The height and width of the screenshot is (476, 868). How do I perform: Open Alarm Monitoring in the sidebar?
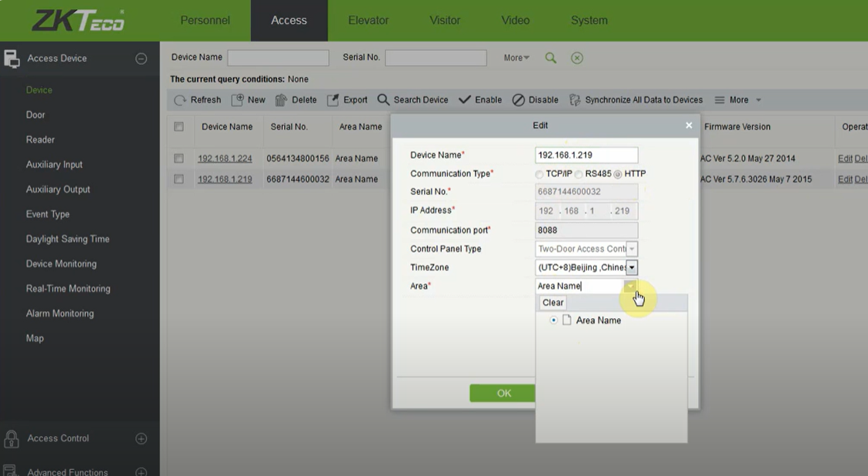(60, 313)
